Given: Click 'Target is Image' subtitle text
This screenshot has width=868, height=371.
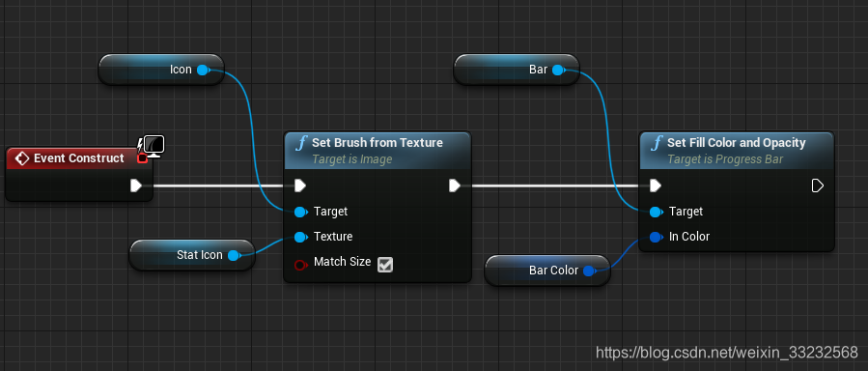Looking at the screenshot, I should (352, 159).
